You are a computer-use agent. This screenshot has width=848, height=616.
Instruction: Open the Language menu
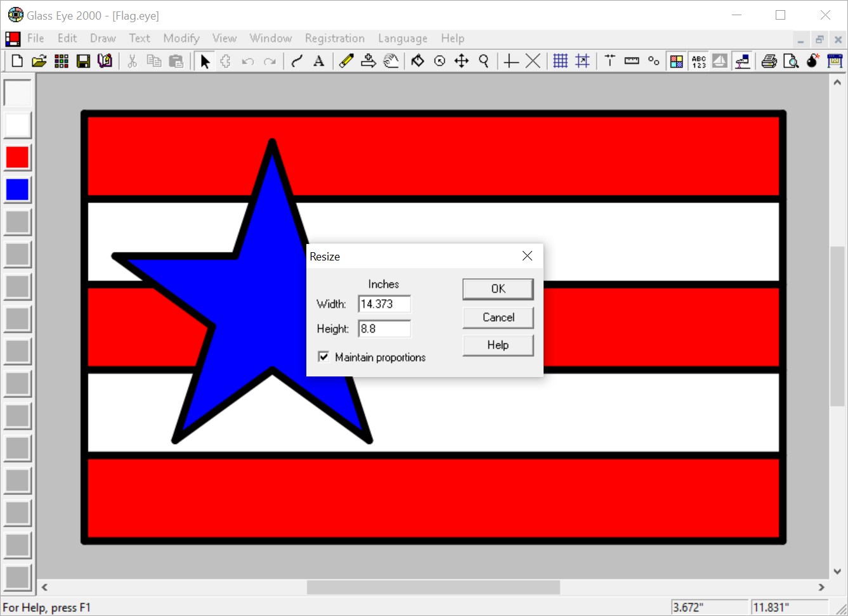click(x=403, y=38)
